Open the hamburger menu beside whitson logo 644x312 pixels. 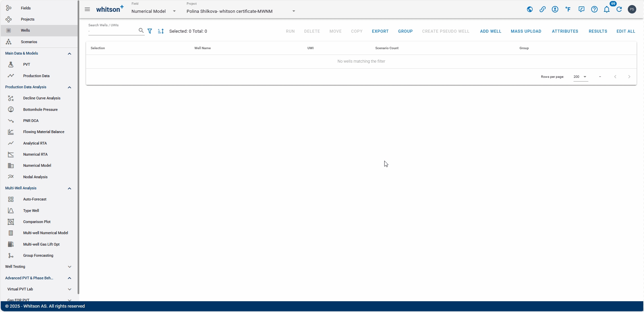pos(87,9)
